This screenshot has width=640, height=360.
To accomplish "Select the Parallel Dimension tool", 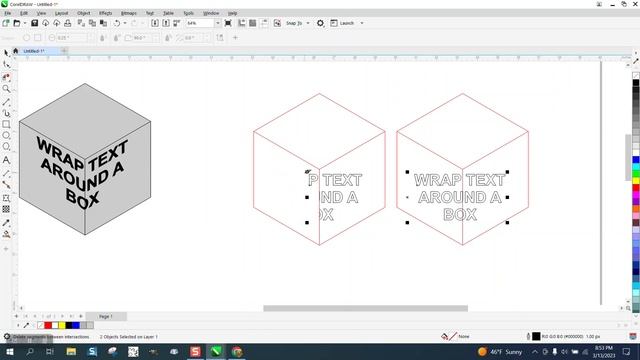I will (x=6, y=174).
